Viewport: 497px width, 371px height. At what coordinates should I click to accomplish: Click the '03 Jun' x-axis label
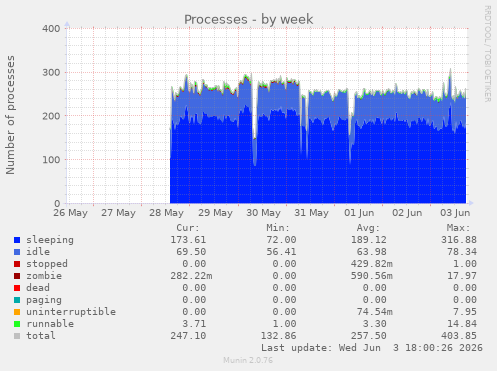(455, 213)
